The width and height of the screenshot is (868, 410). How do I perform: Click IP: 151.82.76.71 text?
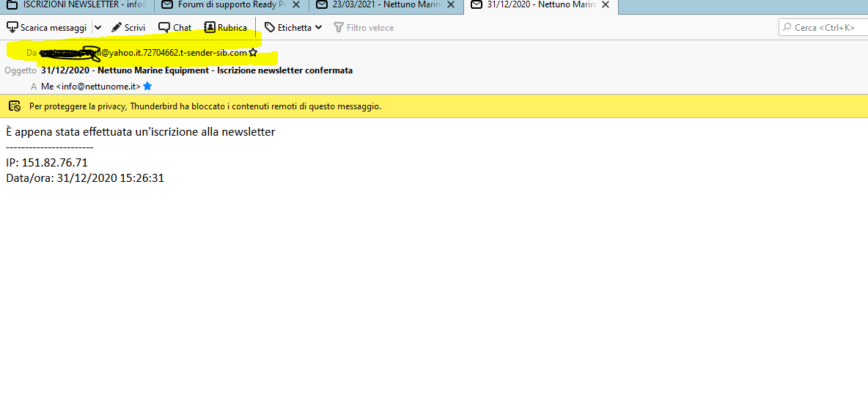point(46,163)
